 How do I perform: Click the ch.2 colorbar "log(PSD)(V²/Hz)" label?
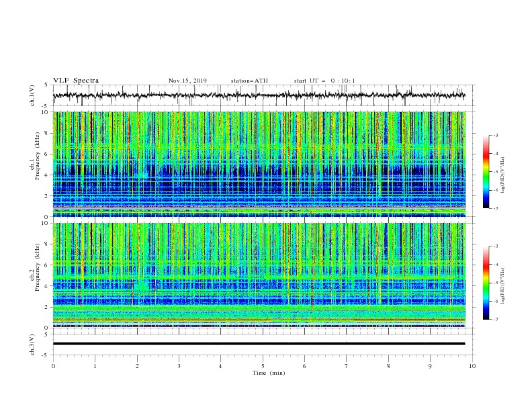[x=502, y=286]
